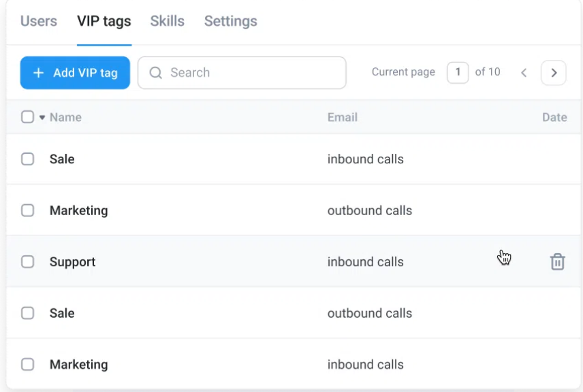Click the search magnifier icon
This screenshot has height=392, width=583.
tap(157, 72)
